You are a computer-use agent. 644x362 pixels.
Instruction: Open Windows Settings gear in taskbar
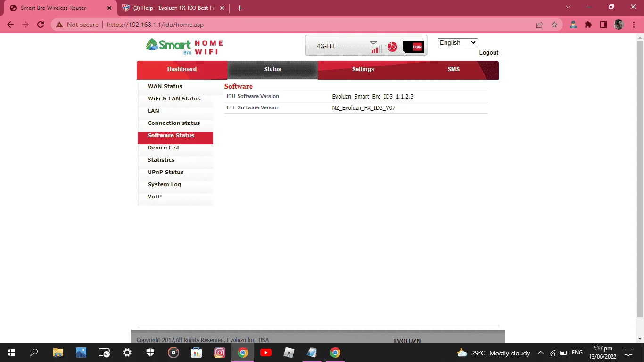[x=127, y=353]
